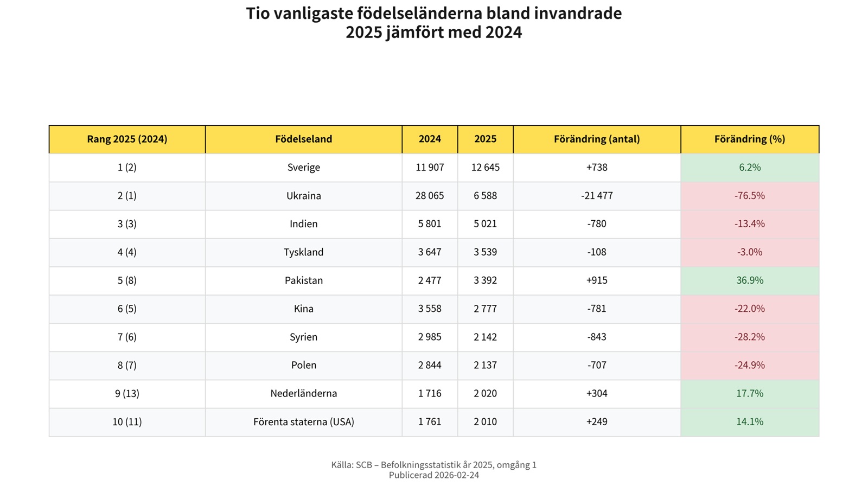
Task: Click the Tyskland cell
Action: [x=303, y=252]
